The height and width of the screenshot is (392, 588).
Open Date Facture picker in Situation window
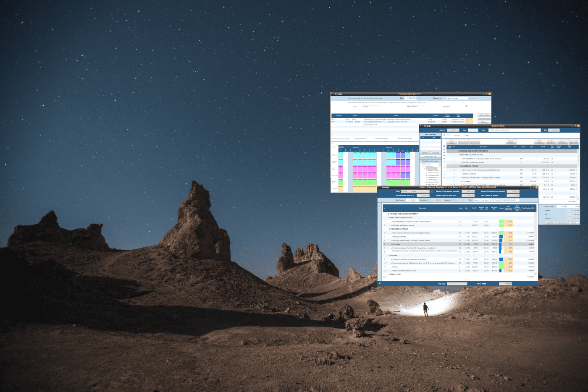click(418, 200)
